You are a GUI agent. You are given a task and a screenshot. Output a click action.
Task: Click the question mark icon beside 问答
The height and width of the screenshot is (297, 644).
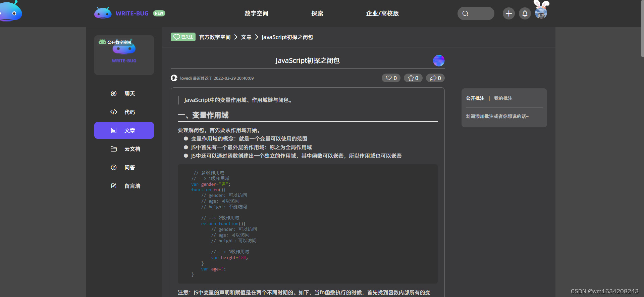point(114,167)
